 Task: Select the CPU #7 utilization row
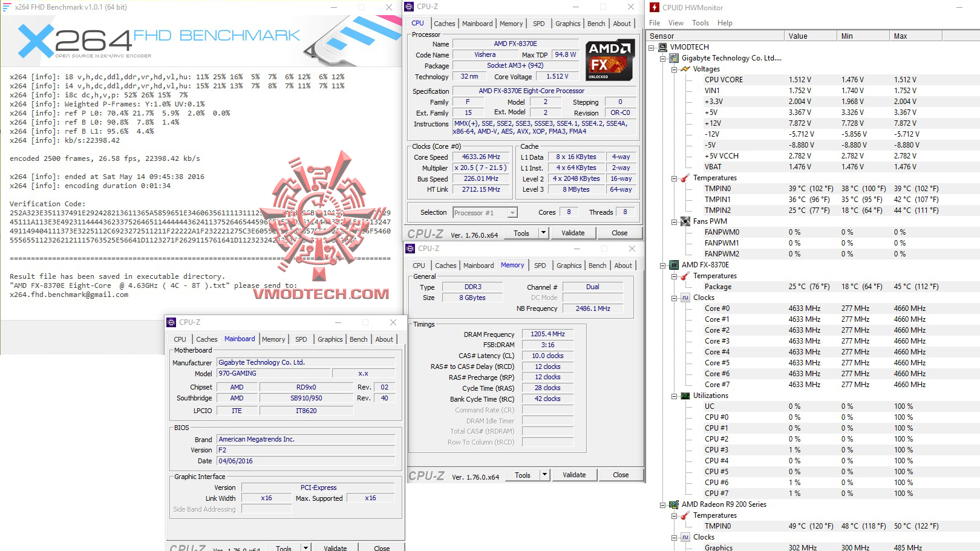[813, 494]
